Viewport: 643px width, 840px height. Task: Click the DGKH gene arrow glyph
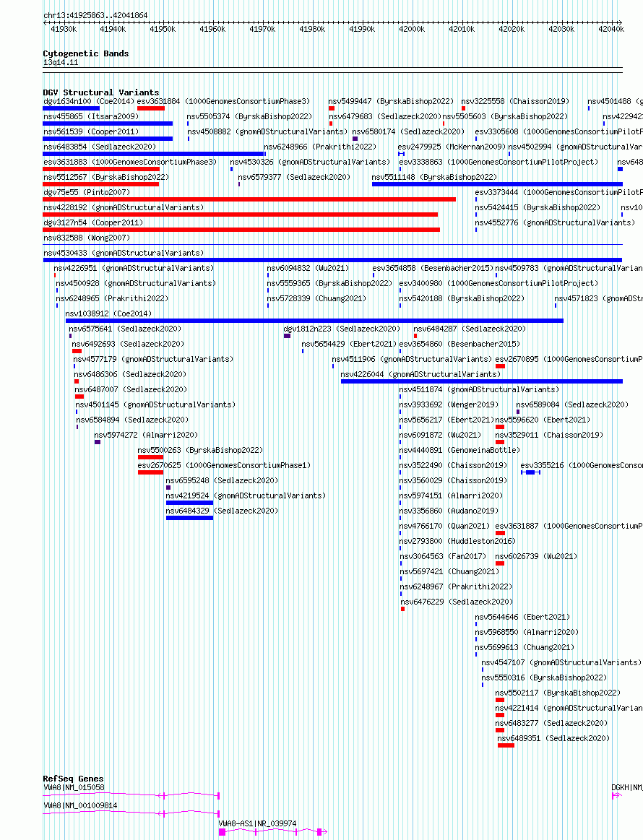[x=617, y=795]
